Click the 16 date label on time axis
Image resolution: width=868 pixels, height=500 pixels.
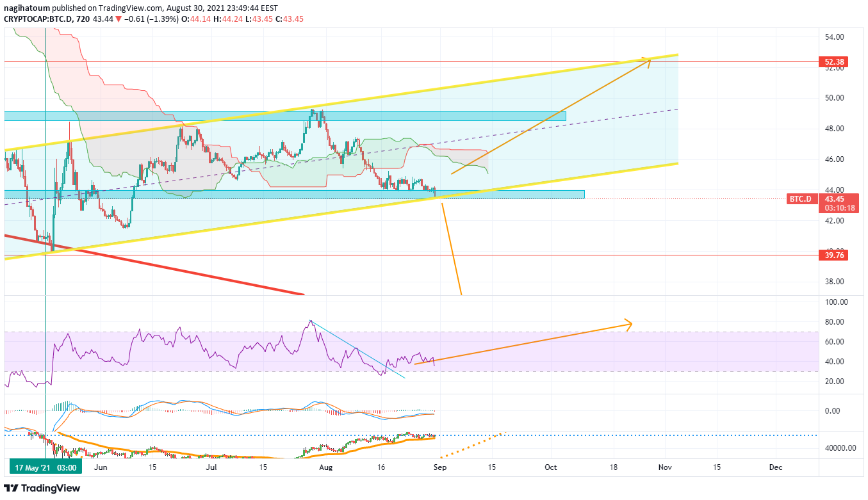click(x=382, y=468)
